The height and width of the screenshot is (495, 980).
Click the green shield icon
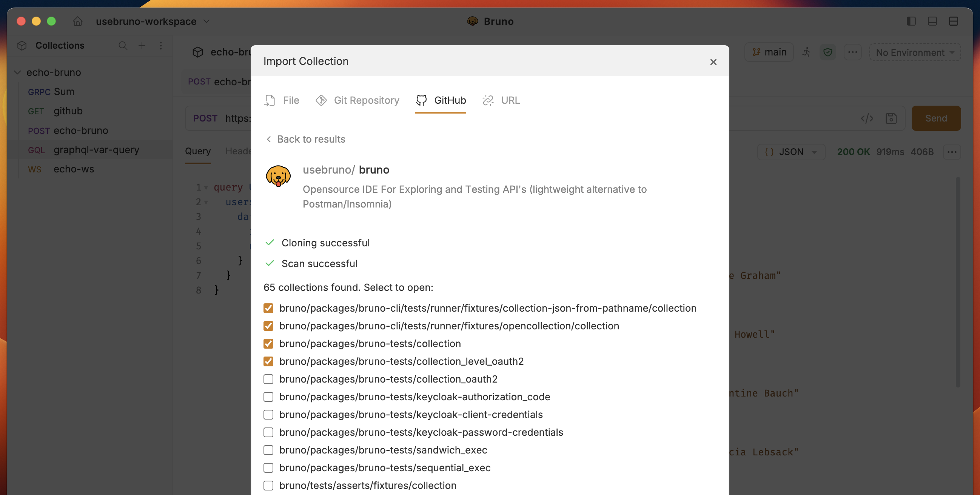pos(827,52)
